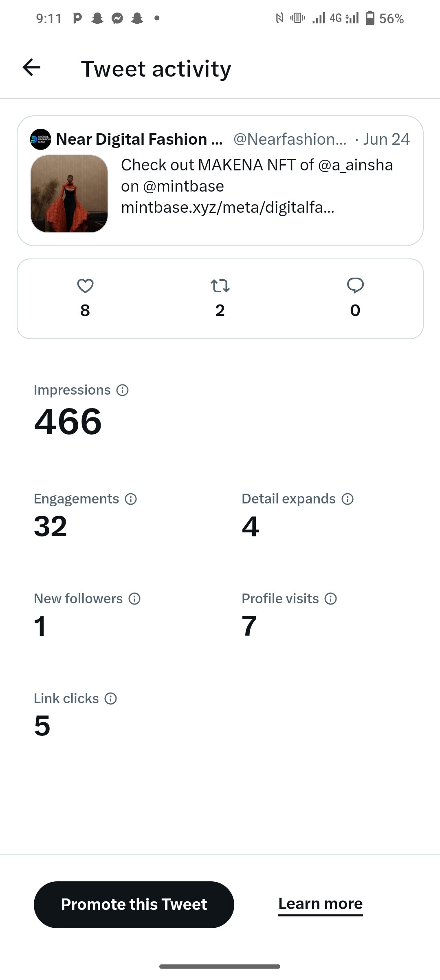Open info icon next to Impressions

(123, 390)
